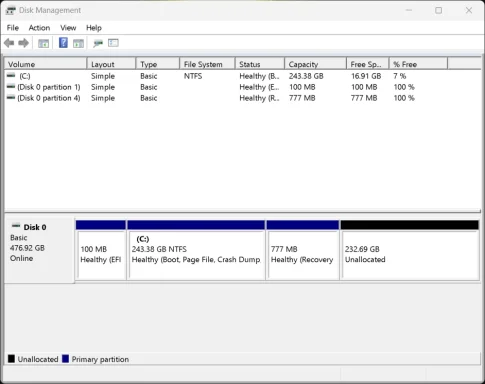Screen dimensions: 485x384
Task: Open the View menu
Action: pos(68,28)
